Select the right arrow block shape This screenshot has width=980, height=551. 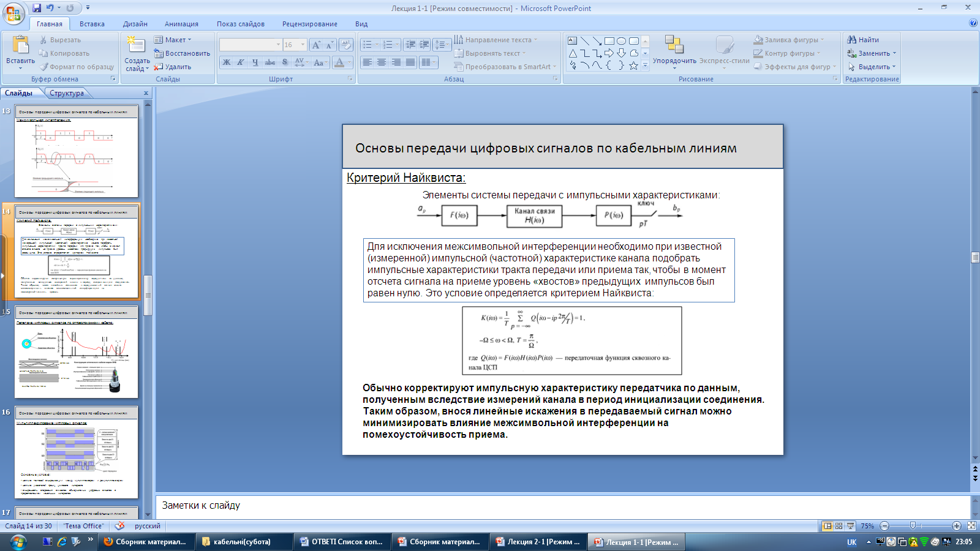(x=609, y=53)
